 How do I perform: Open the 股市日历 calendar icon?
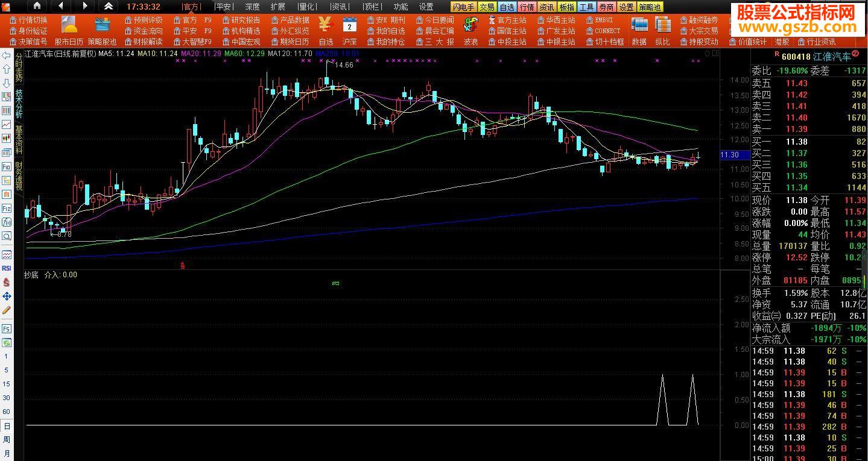tap(69, 25)
